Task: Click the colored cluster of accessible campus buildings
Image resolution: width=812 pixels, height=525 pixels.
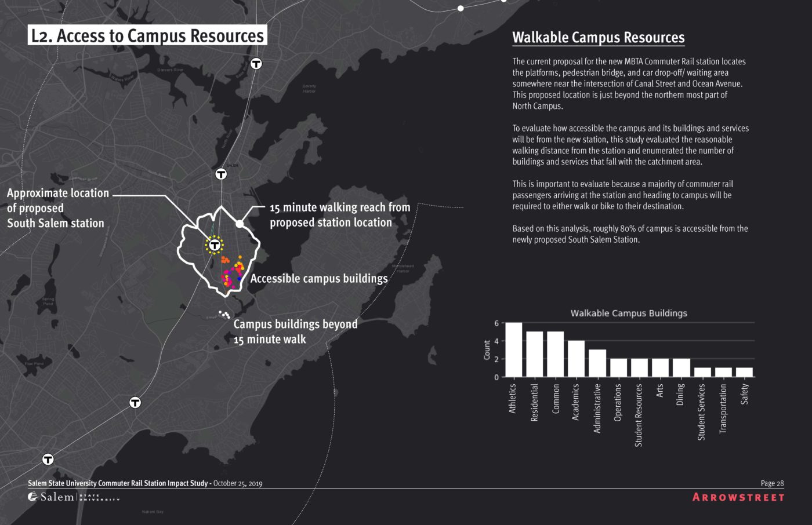Action: point(233,274)
